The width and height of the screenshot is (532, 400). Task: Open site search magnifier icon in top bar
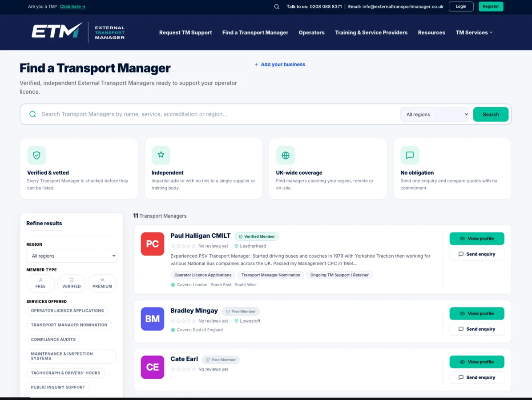(x=277, y=6)
